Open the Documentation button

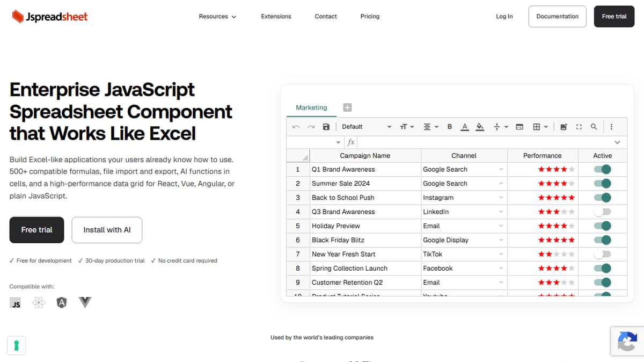558,17
